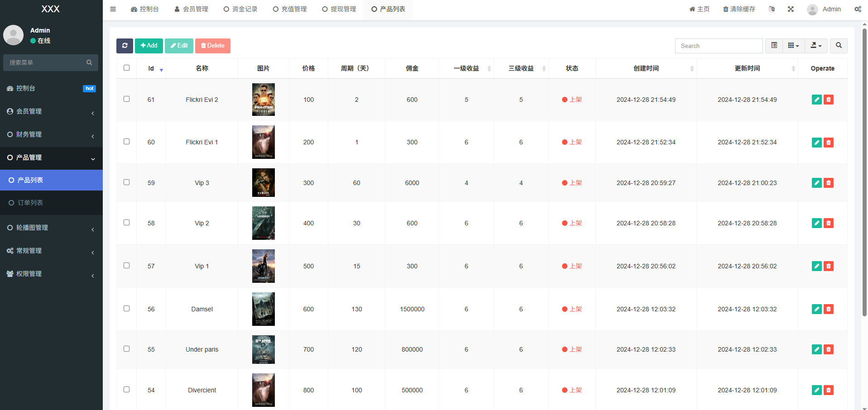Screen dimensions: 868x410
Task: Expand the 会员管理 sidebar menu
Action: point(51,111)
